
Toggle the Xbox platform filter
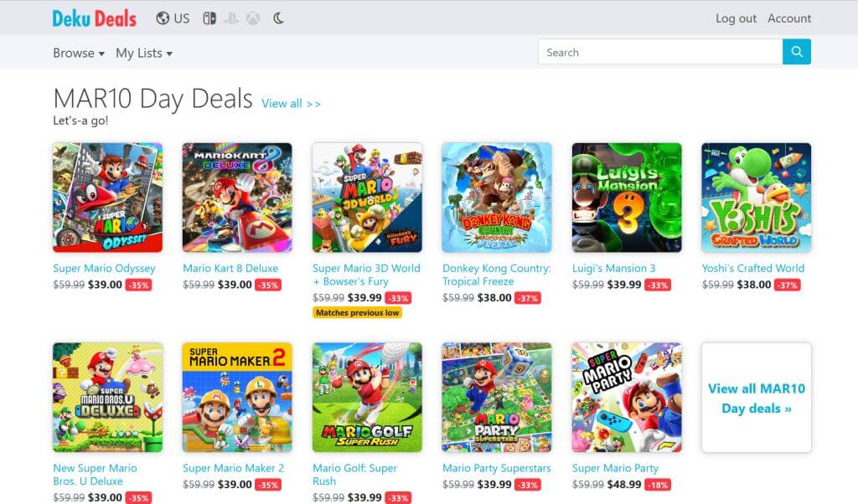pyautogui.click(x=252, y=18)
